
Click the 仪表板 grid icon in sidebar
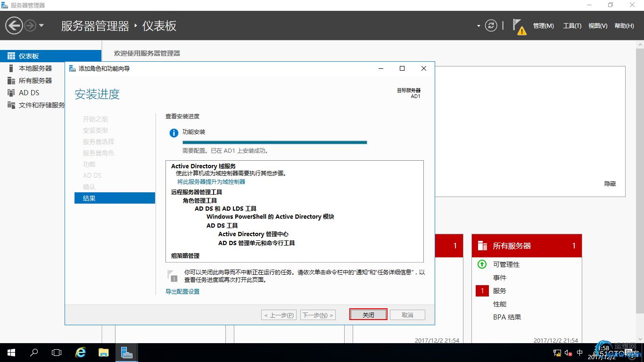pyautogui.click(x=11, y=56)
